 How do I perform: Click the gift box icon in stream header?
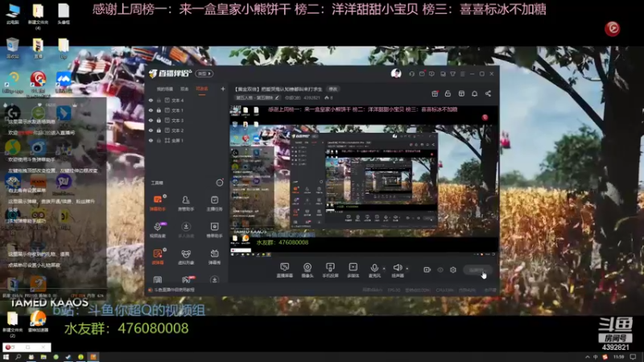435,93
